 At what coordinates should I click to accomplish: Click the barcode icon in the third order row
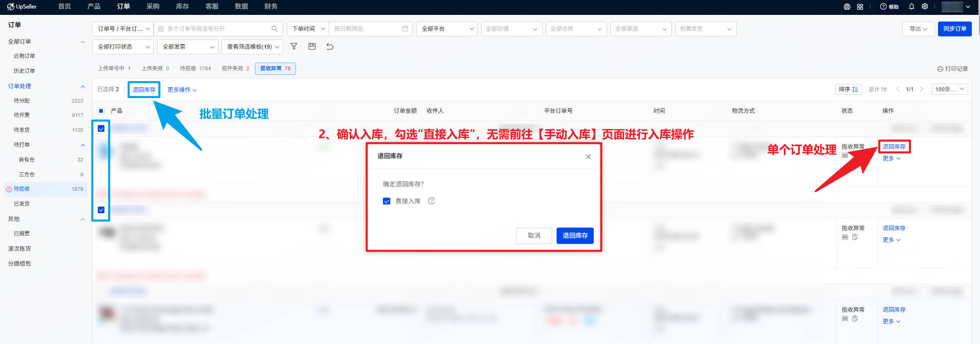point(845,318)
